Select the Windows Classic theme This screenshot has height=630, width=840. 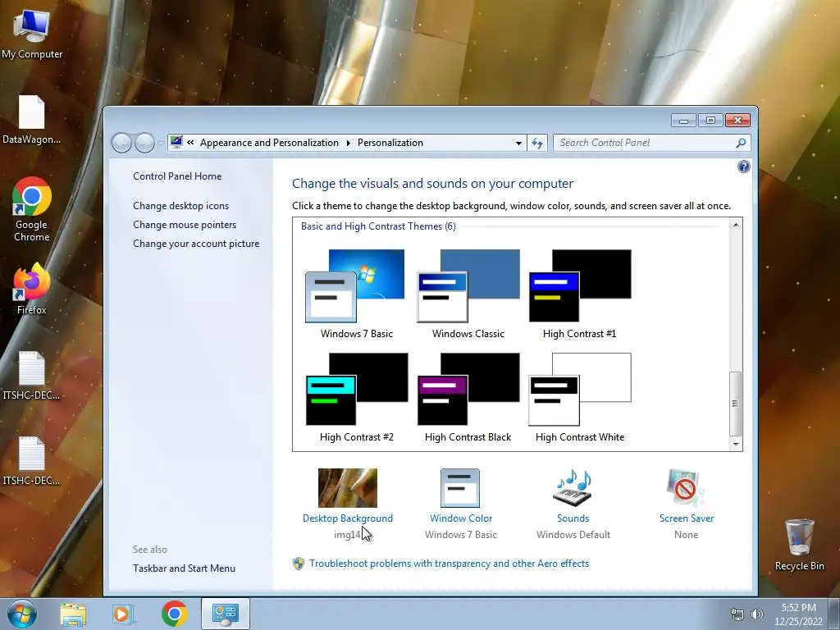[468, 294]
